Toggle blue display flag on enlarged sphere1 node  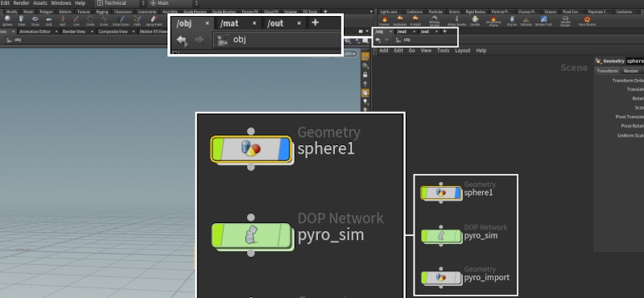[284, 149]
